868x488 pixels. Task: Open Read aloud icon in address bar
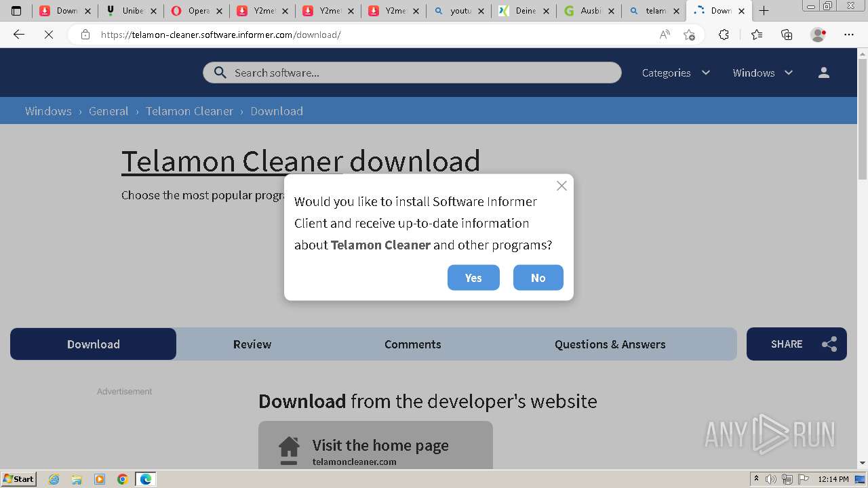tap(665, 35)
